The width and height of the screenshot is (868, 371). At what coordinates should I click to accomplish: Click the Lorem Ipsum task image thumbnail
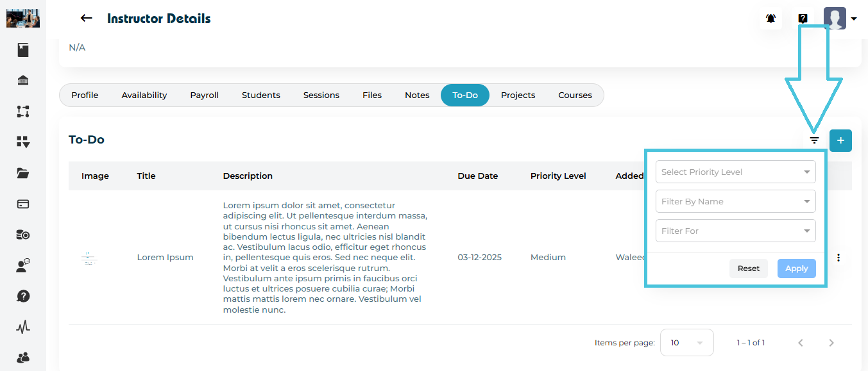tap(89, 258)
